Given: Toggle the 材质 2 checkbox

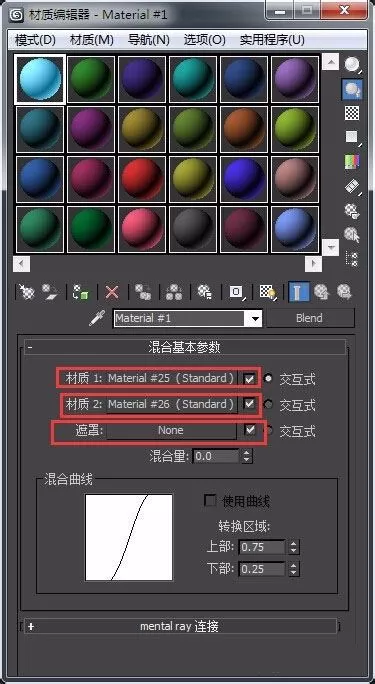Looking at the screenshot, I should pyautogui.click(x=249, y=404).
